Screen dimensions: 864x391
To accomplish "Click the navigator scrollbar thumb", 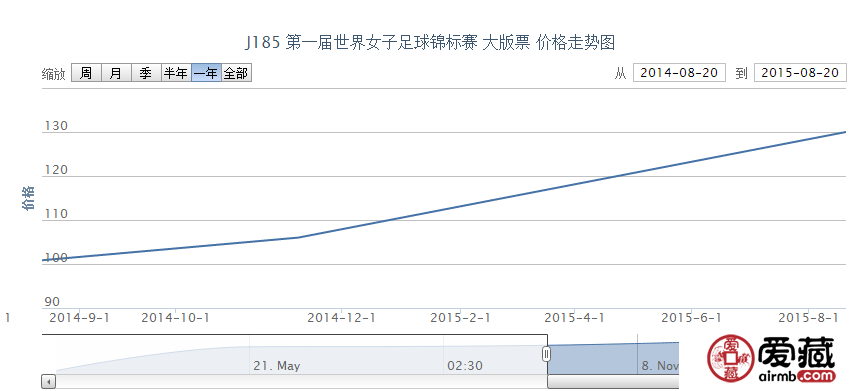I will click(613, 381).
